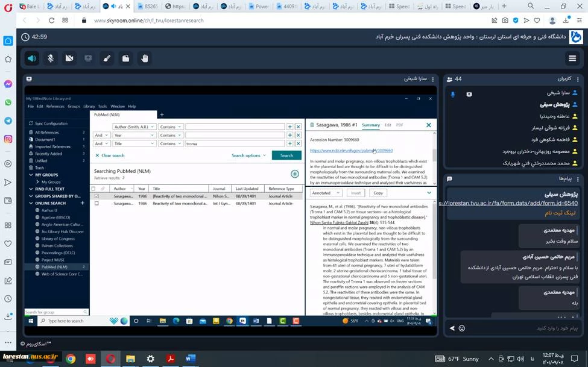Open Word from the Windows taskbar

click(191, 359)
